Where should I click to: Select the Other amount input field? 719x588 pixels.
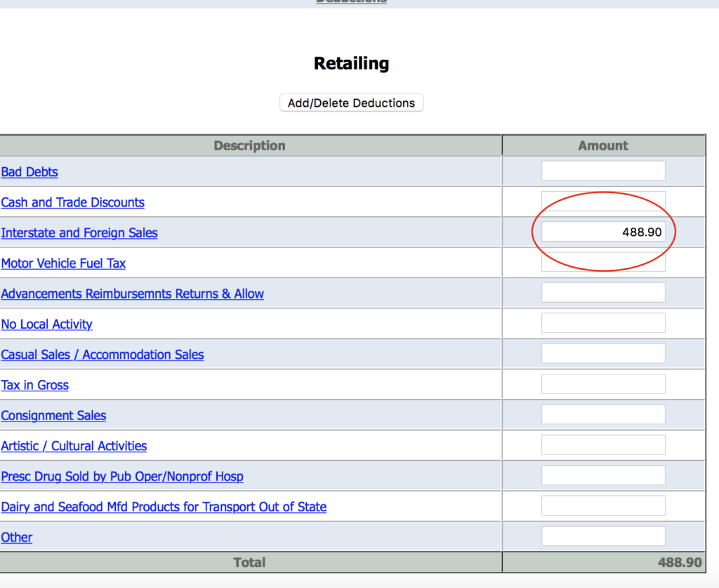(602, 536)
